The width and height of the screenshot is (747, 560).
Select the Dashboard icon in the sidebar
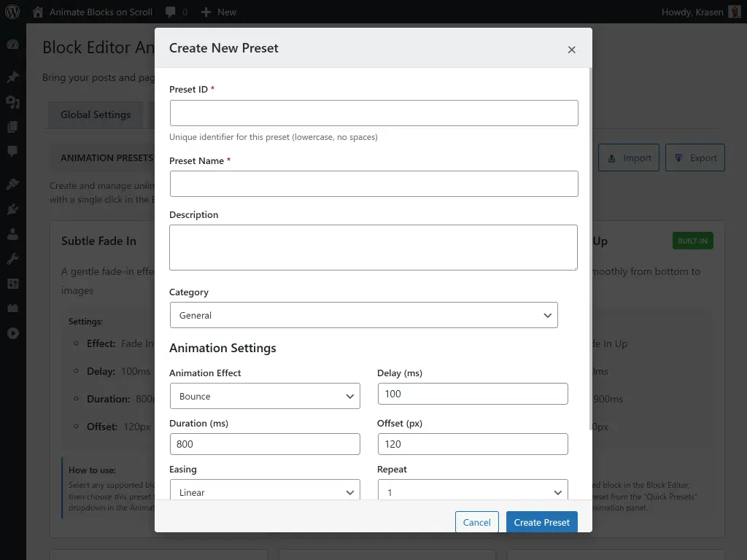pos(12,44)
